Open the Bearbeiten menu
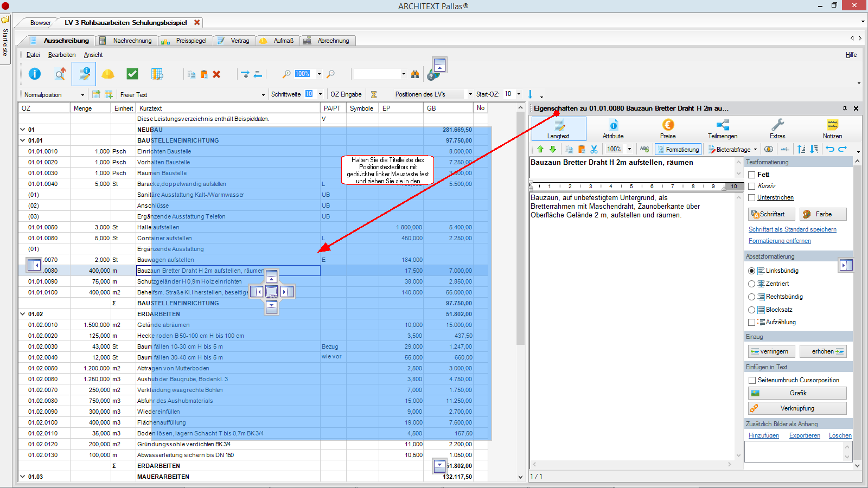This screenshot has height=488, width=868. tap(62, 55)
